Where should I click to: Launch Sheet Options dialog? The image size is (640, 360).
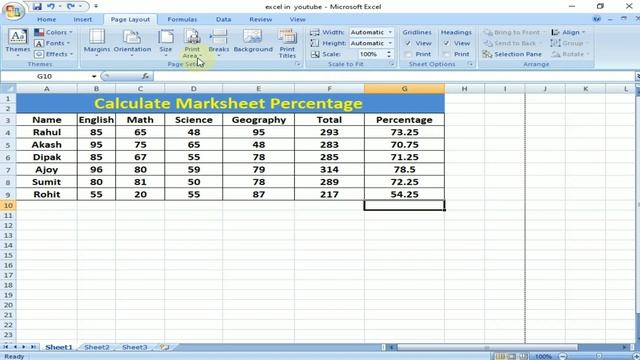pos(470,64)
